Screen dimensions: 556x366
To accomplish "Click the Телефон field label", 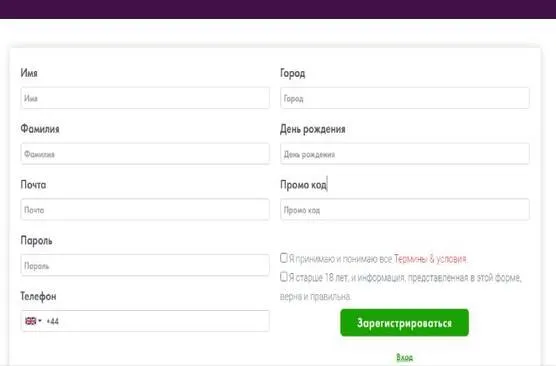I will pyautogui.click(x=38, y=296).
